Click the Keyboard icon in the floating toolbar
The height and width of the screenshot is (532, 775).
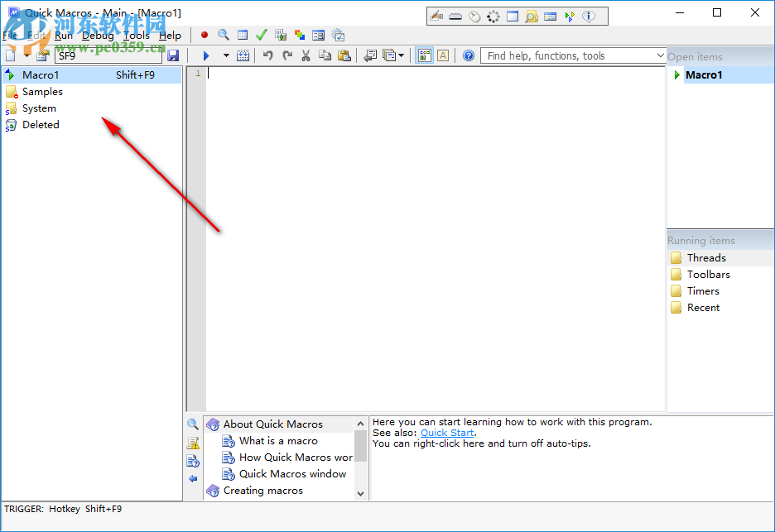(455, 17)
